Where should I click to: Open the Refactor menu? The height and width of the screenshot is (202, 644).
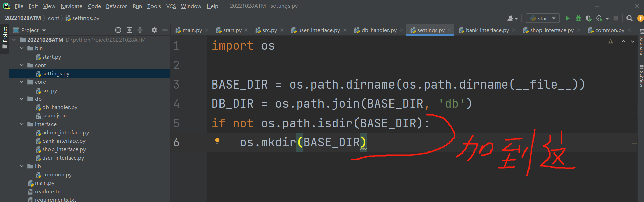click(116, 6)
